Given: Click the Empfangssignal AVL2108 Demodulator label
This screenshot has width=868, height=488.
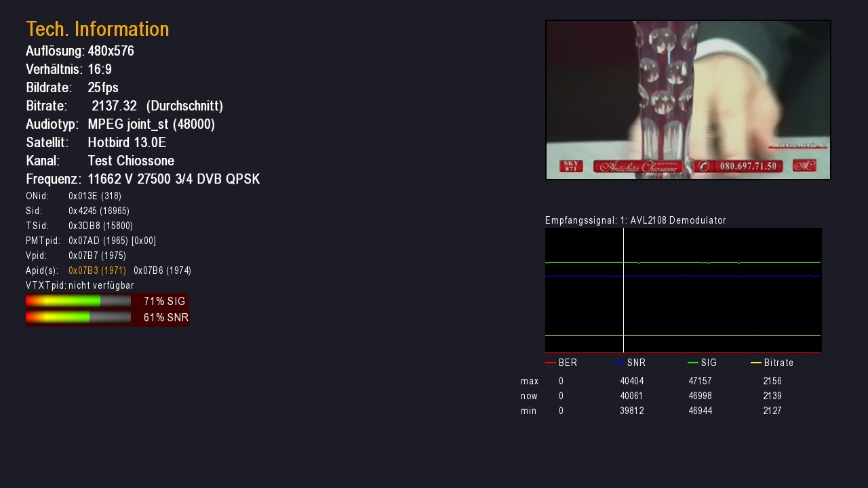Looking at the screenshot, I should pos(635,220).
